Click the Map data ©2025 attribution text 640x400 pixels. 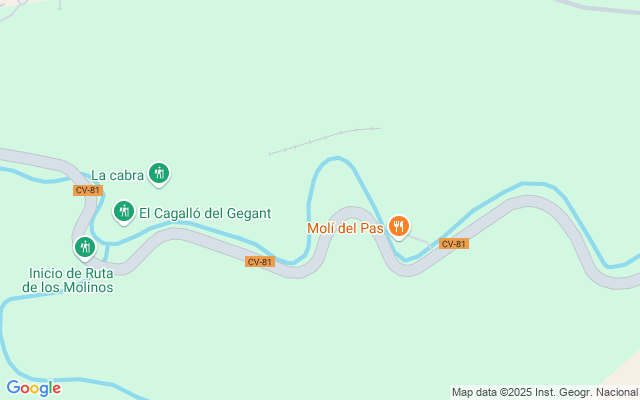coord(545,393)
